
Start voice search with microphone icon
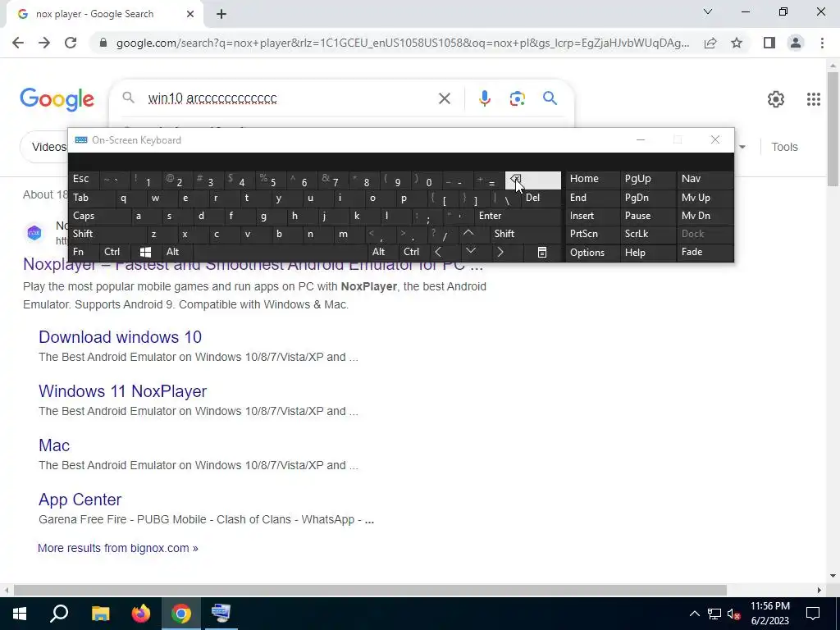(x=484, y=98)
